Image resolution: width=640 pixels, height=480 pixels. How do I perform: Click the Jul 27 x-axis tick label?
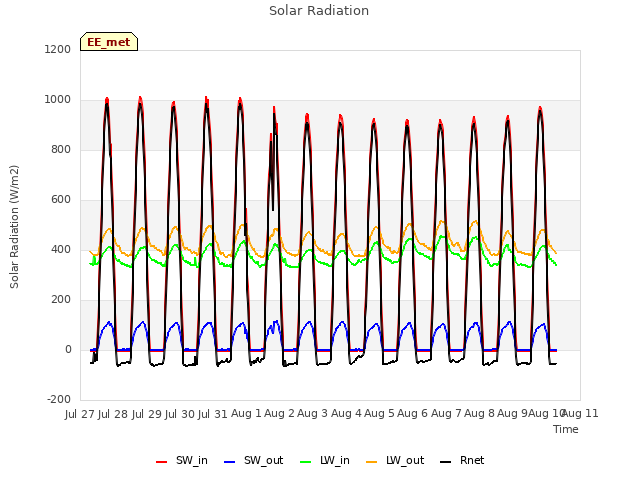click(80, 414)
